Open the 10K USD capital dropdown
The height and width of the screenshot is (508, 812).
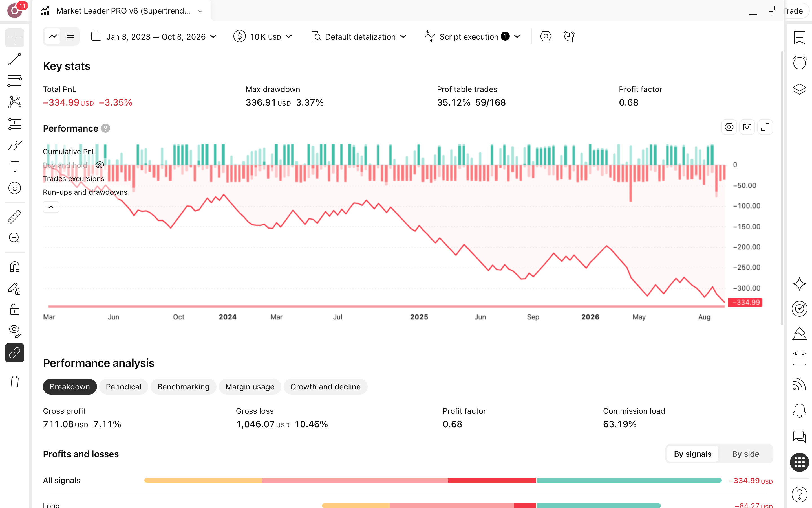click(x=263, y=37)
